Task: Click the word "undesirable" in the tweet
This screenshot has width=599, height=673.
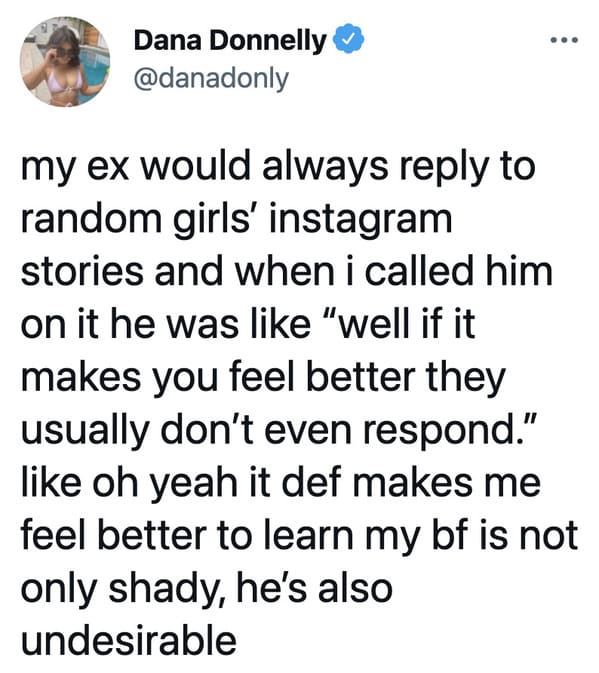Action: (x=129, y=640)
